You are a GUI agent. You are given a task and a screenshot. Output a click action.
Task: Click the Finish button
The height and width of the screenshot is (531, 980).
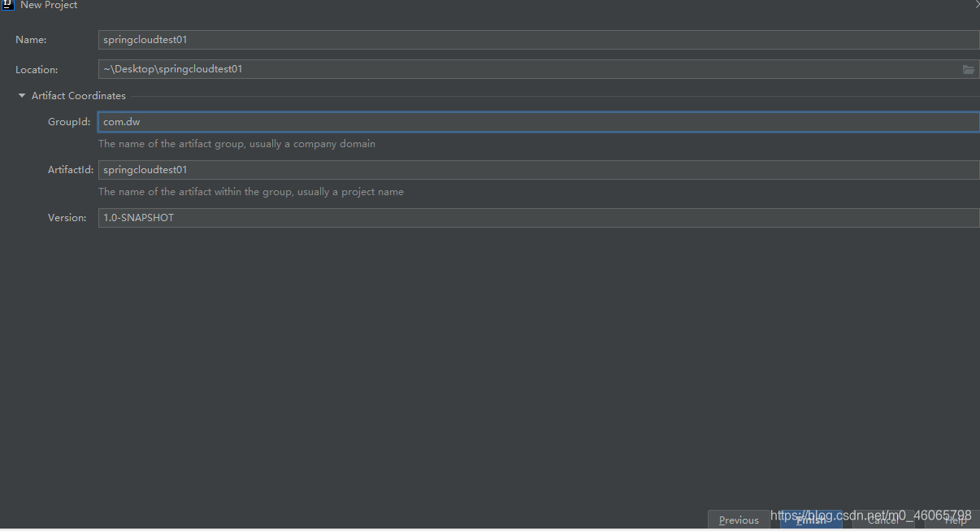[811, 520]
